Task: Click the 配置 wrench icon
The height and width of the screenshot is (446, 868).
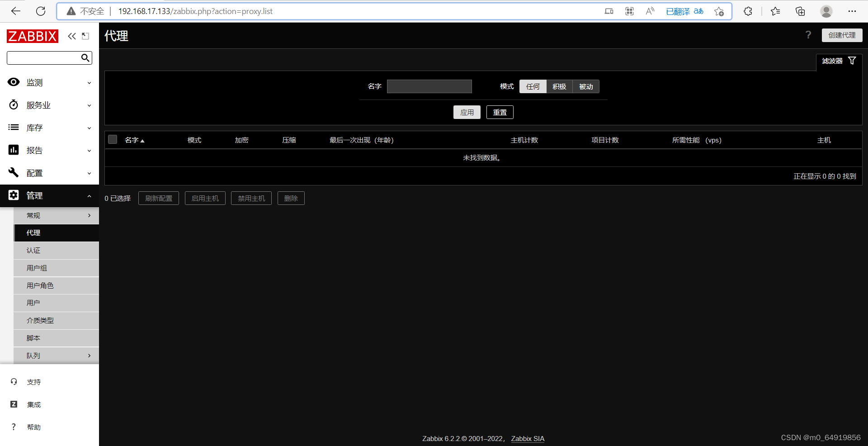Action: click(14, 172)
